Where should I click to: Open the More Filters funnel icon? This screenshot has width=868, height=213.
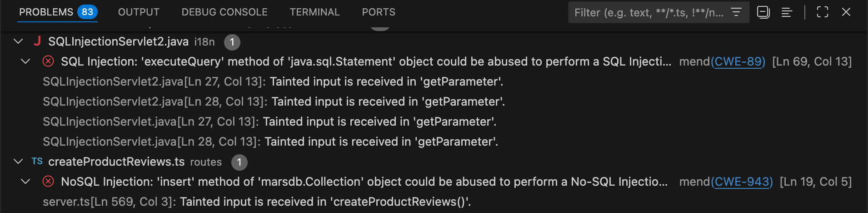click(x=736, y=12)
